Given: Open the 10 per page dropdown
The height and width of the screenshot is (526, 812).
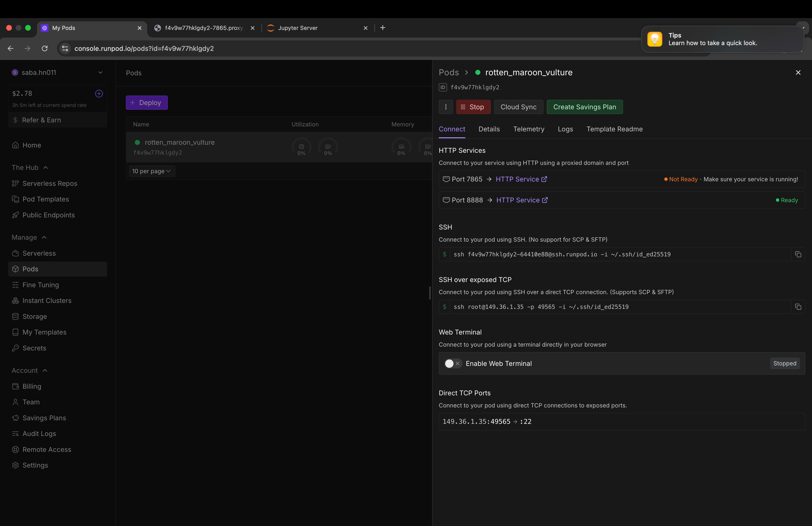Looking at the screenshot, I should point(151,171).
